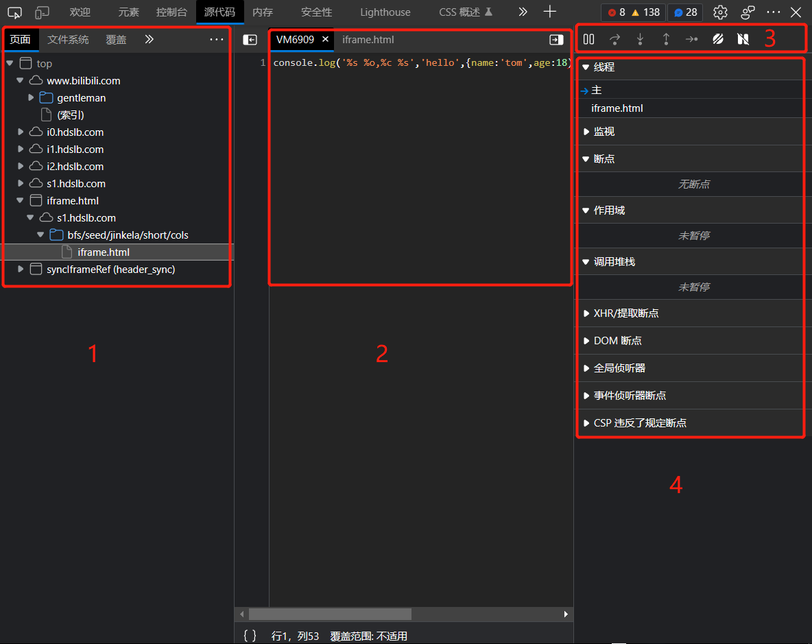Image resolution: width=812 pixels, height=644 pixels.
Task: Collapse the 调用堆栈 section
Action: (586, 261)
